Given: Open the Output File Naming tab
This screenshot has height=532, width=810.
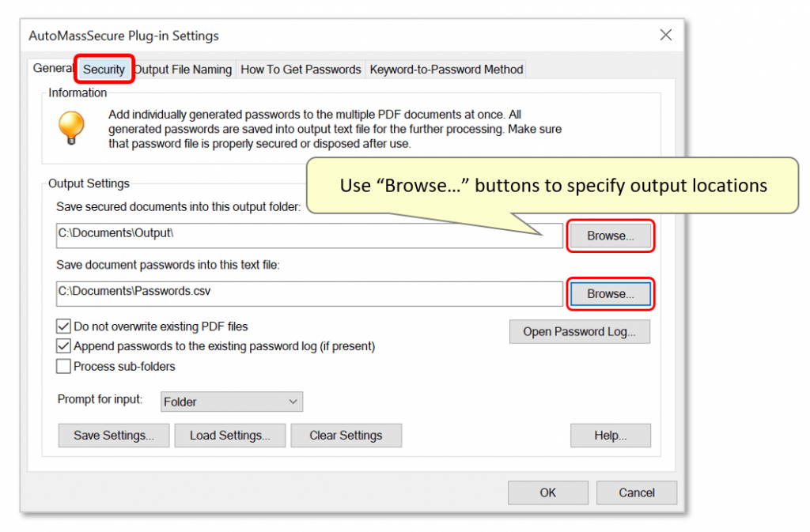Looking at the screenshot, I should click(x=183, y=69).
